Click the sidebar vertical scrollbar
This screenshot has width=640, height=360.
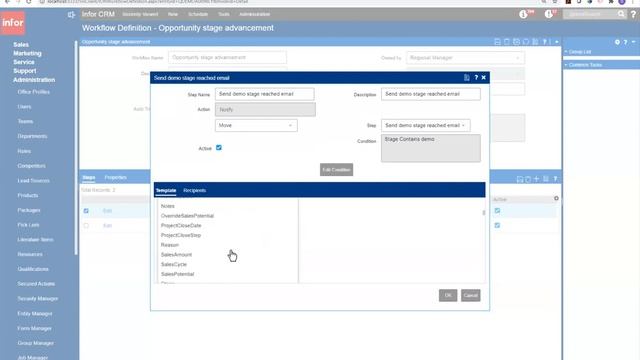pyautogui.click(x=76, y=147)
